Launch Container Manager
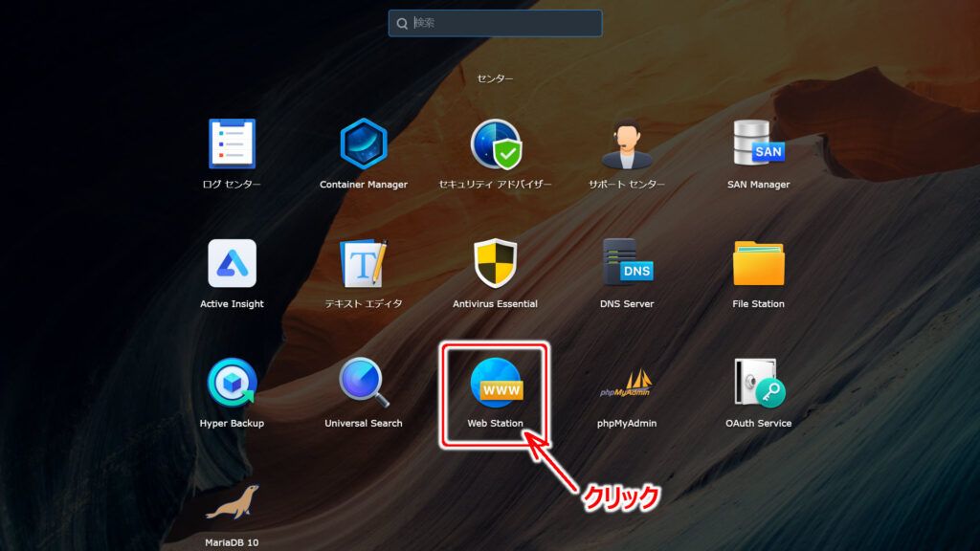The width and height of the screenshot is (980, 551). point(363,144)
